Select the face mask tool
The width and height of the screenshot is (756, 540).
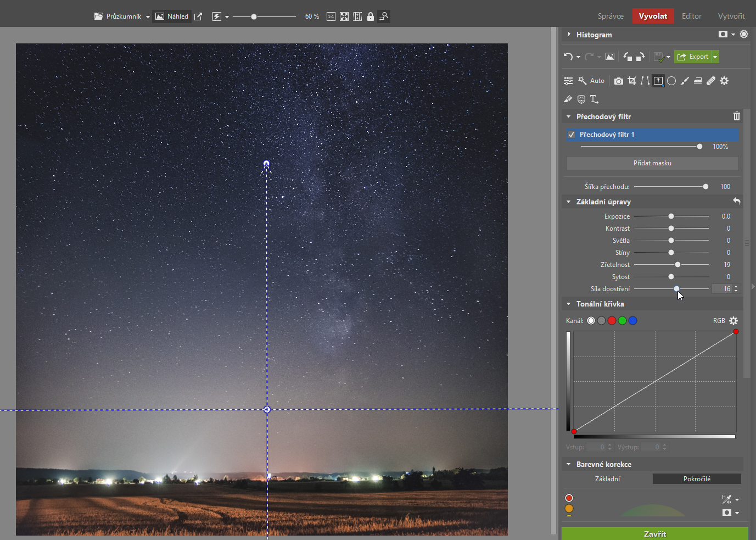point(581,99)
